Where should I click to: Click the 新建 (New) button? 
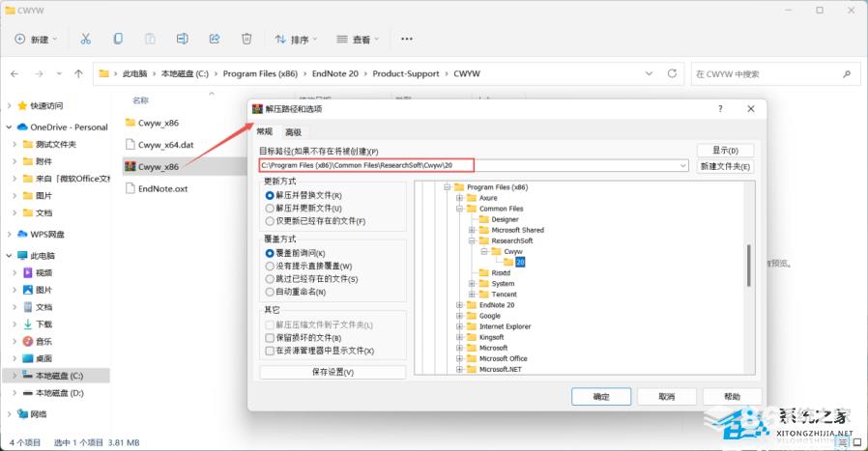[36, 40]
